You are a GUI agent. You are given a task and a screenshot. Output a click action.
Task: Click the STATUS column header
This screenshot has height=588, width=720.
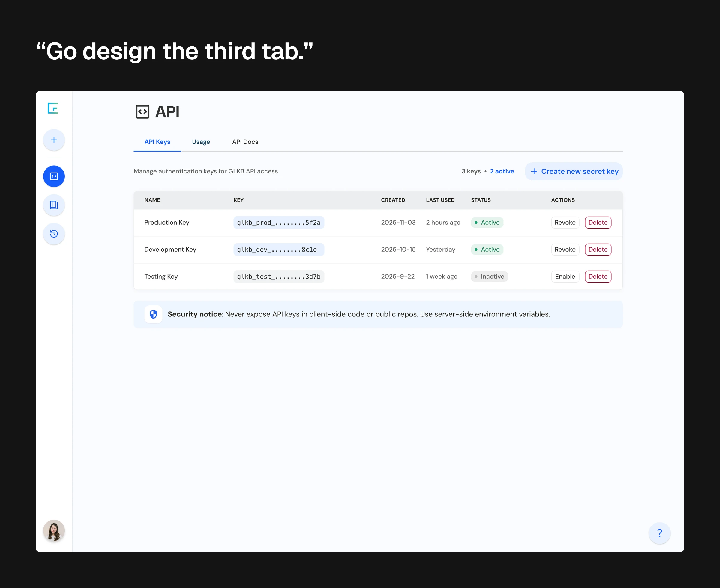coord(481,200)
